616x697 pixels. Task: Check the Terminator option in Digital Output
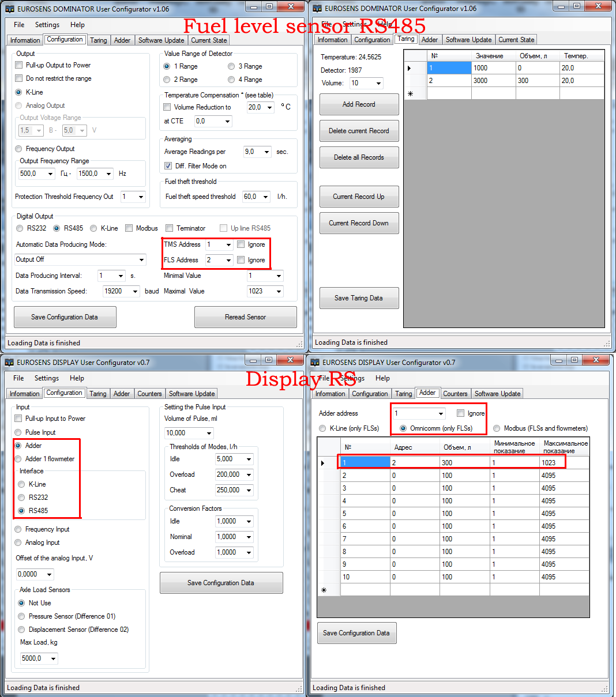tap(170, 228)
